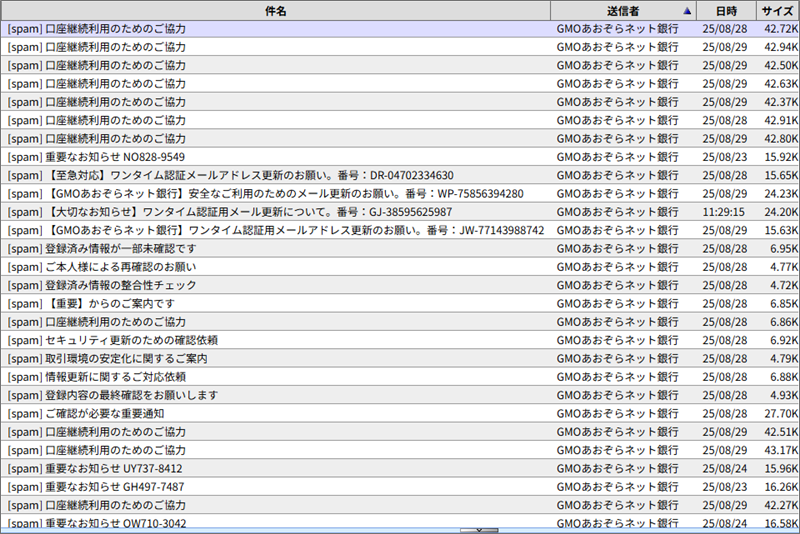The image size is (800, 534).
Task: Select the 口座継続利用 message sized 42.27K
Action: click(x=400, y=506)
